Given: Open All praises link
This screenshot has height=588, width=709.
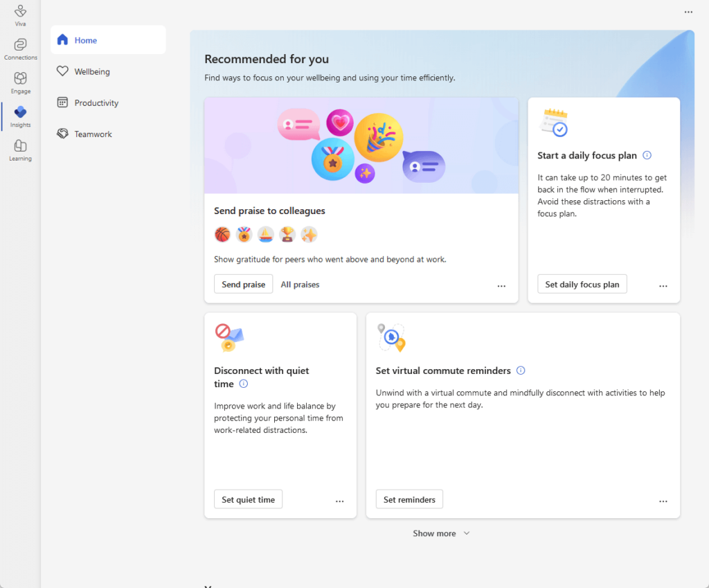Looking at the screenshot, I should click(x=300, y=285).
